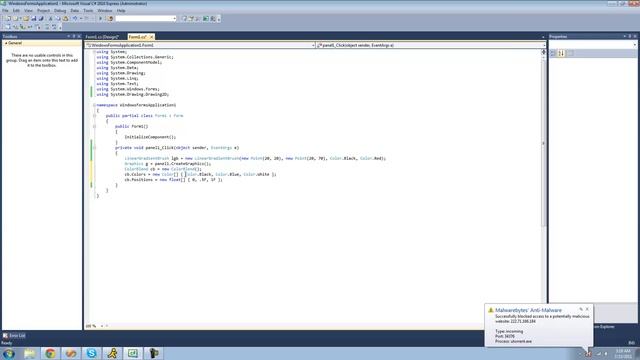Click the Cut scissors icon
This screenshot has height=360, width=640.
[50, 18]
